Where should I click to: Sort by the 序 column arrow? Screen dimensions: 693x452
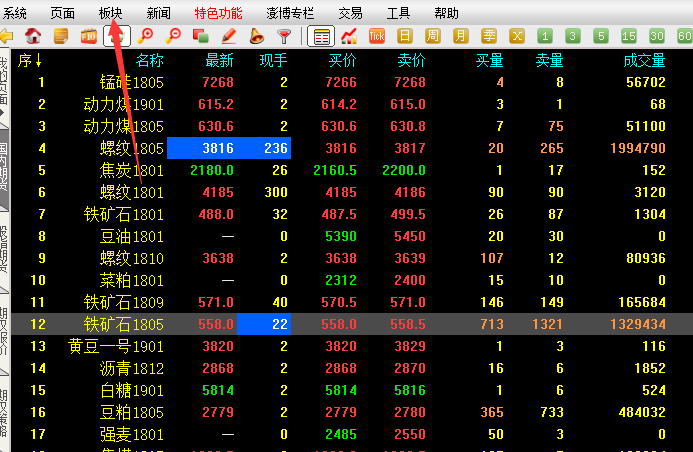[x=30, y=60]
